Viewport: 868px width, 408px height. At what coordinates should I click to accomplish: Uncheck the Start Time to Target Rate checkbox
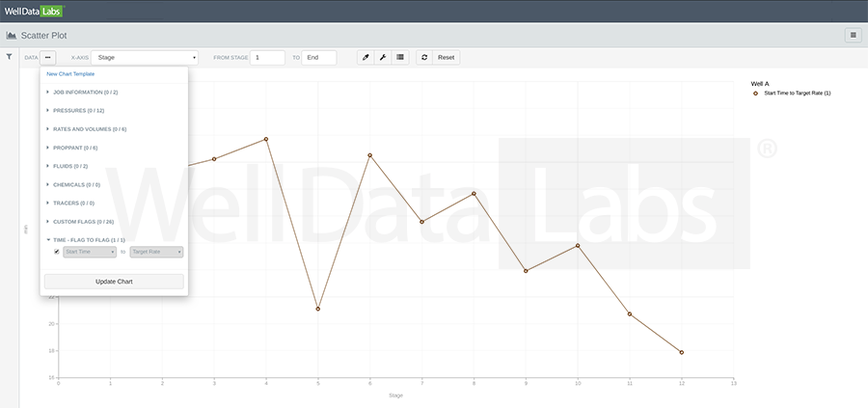click(x=57, y=252)
